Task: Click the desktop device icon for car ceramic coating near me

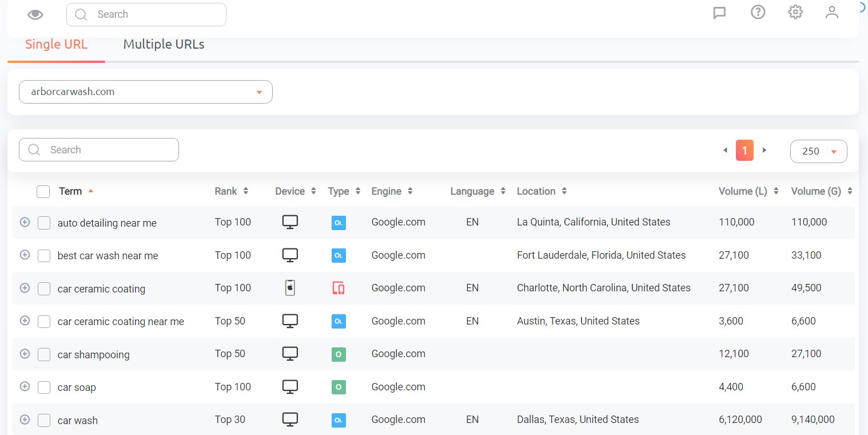Action: pos(290,321)
